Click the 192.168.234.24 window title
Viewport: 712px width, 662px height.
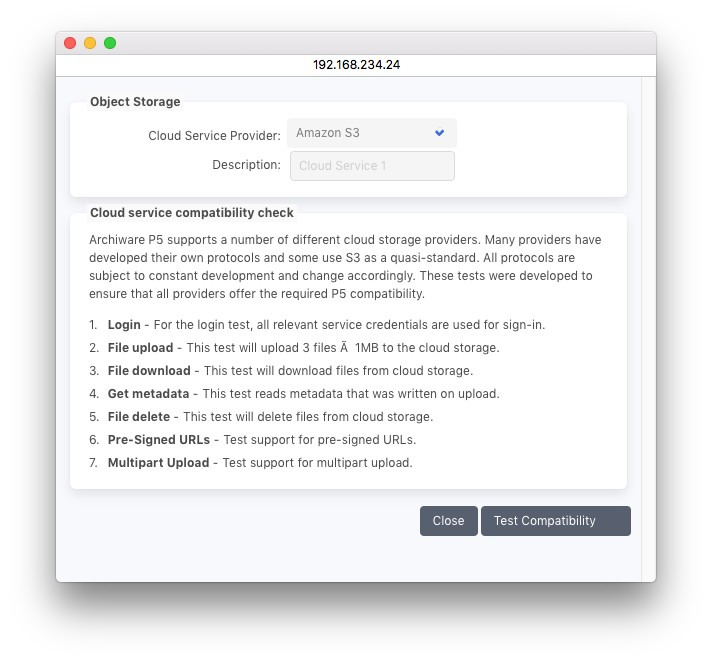[x=356, y=65]
